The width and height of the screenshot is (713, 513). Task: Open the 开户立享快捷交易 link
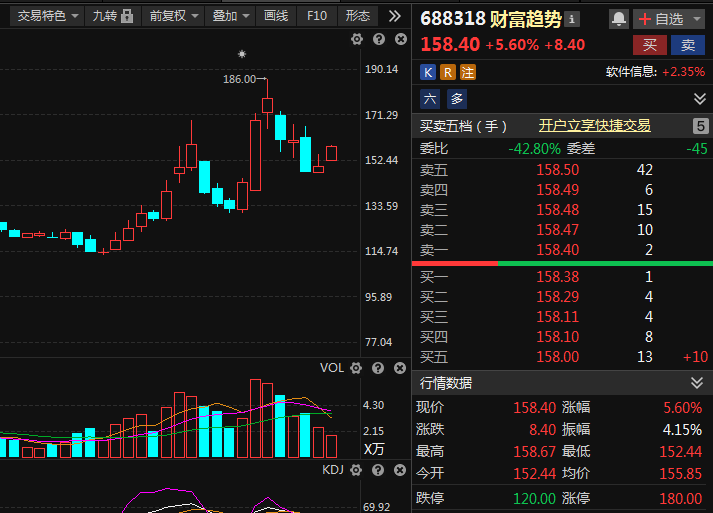[594, 126]
